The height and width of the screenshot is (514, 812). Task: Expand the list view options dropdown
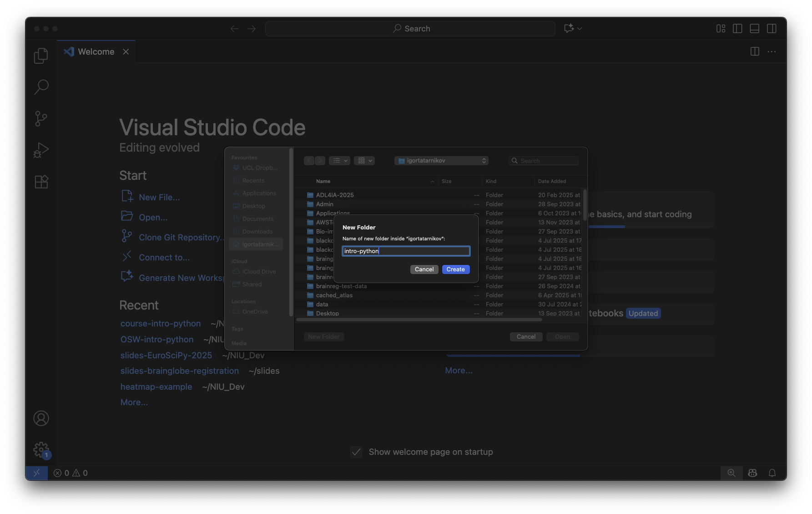[339, 161]
